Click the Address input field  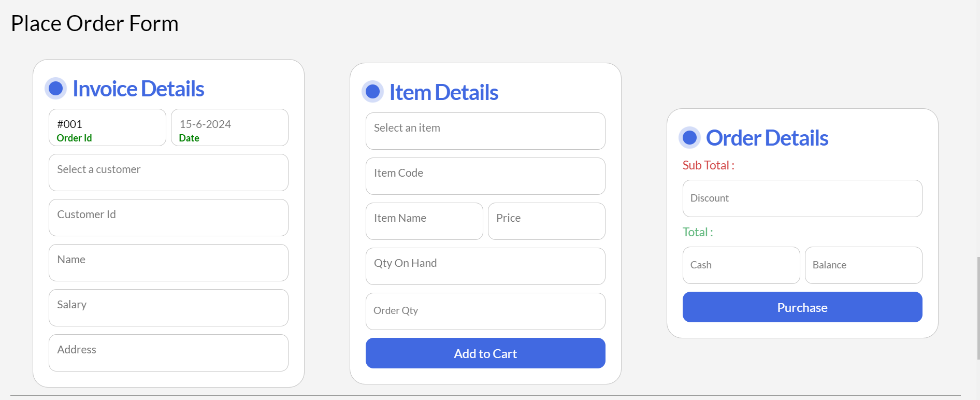[168, 353]
